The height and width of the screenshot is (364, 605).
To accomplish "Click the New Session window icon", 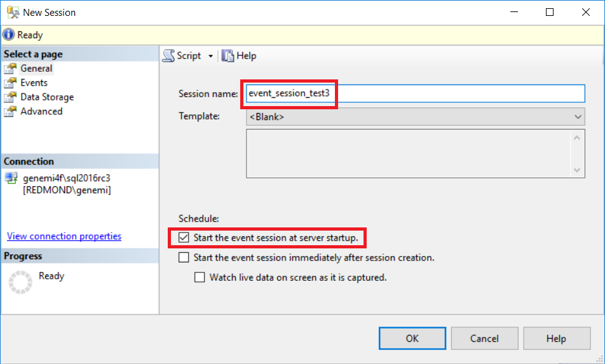I will click(x=13, y=12).
